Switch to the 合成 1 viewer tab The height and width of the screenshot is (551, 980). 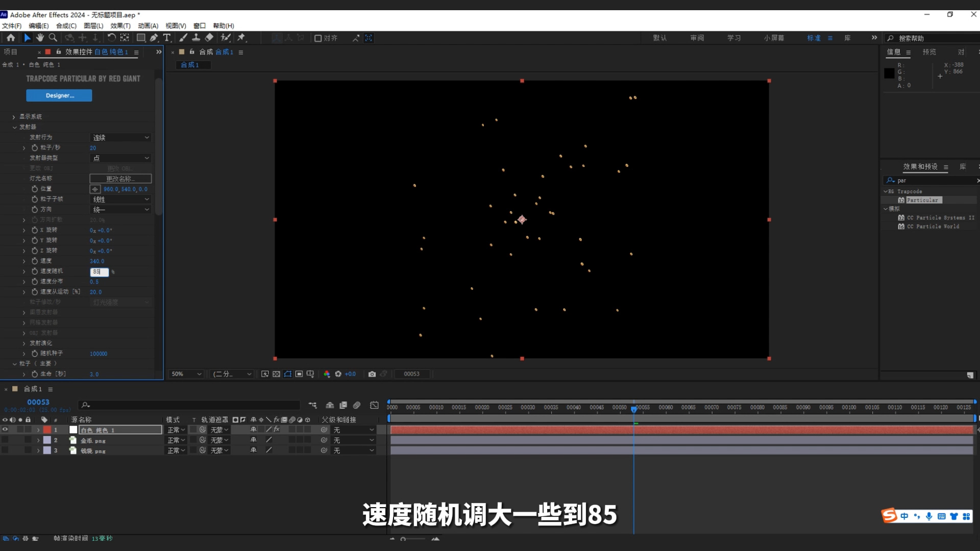pos(192,65)
